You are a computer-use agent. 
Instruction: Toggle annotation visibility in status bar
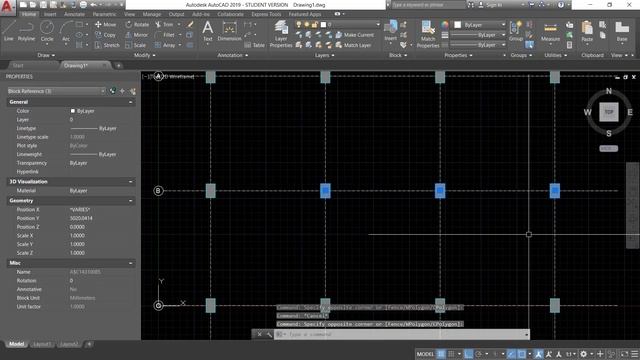pyautogui.click(x=539, y=354)
